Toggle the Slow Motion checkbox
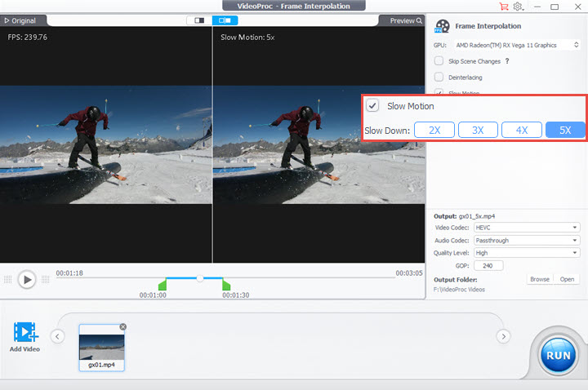Viewport: 588px width, 390px height. pos(372,106)
